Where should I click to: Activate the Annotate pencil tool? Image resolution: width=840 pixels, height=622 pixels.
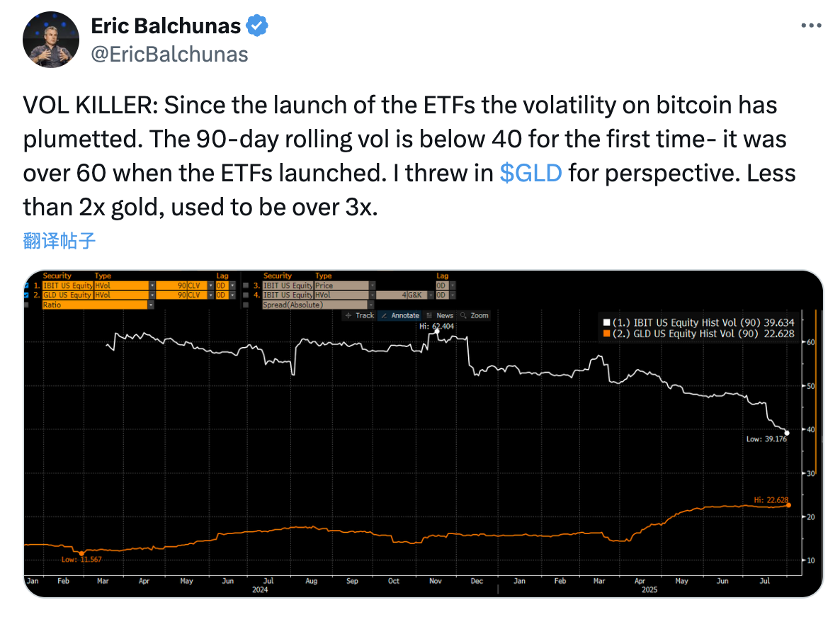point(399,315)
